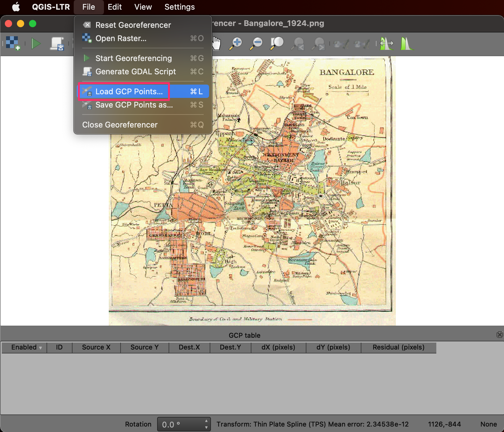The height and width of the screenshot is (432, 504).
Task: Click the green zoom window button
Action: [x=33, y=24]
